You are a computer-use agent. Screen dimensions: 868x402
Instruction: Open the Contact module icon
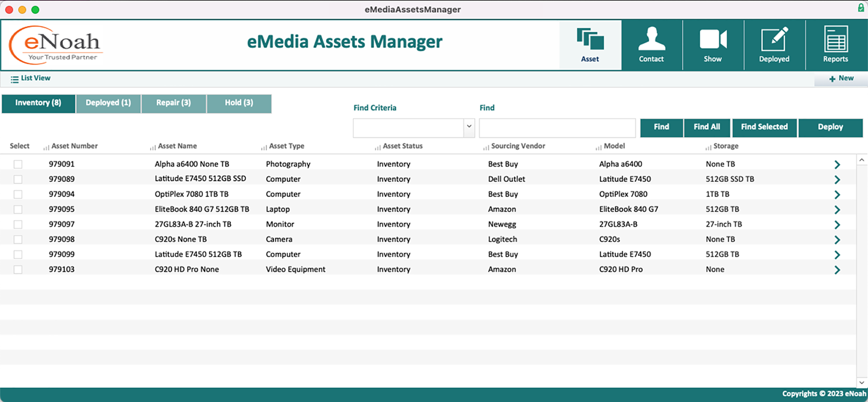tap(651, 38)
